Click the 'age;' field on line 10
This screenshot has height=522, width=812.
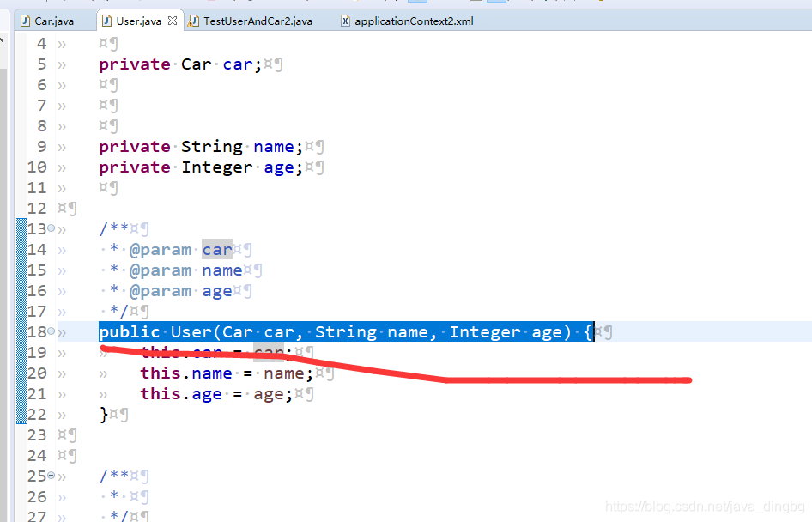point(283,167)
